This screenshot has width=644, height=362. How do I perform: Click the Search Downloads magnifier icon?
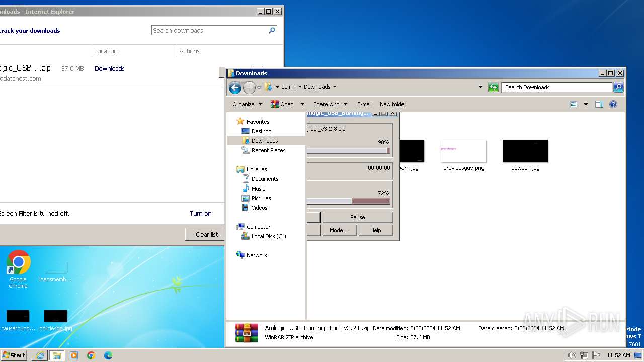618,87
